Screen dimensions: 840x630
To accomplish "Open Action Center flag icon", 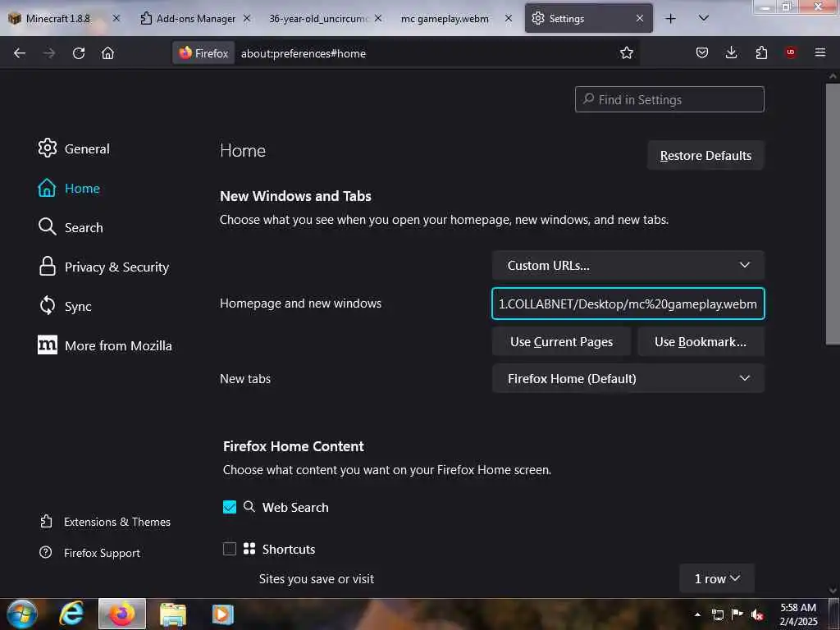I will 737,614.
